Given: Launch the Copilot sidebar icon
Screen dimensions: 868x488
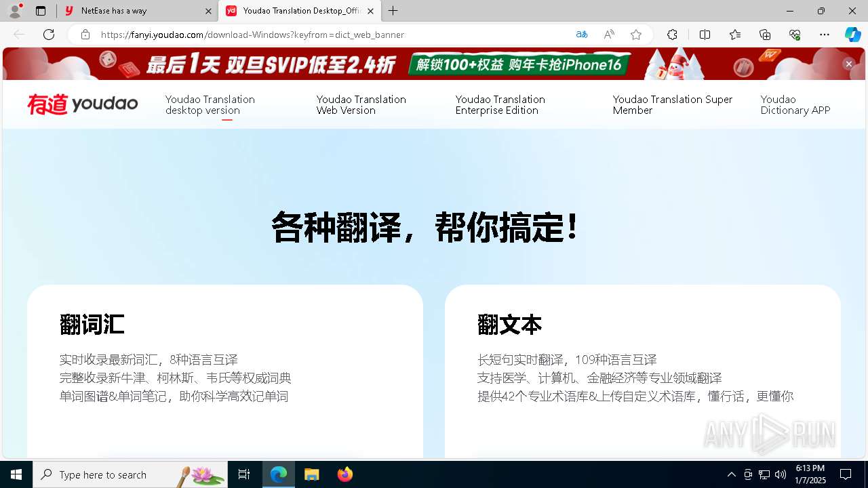Looking at the screenshot, I should coord(852,35).
